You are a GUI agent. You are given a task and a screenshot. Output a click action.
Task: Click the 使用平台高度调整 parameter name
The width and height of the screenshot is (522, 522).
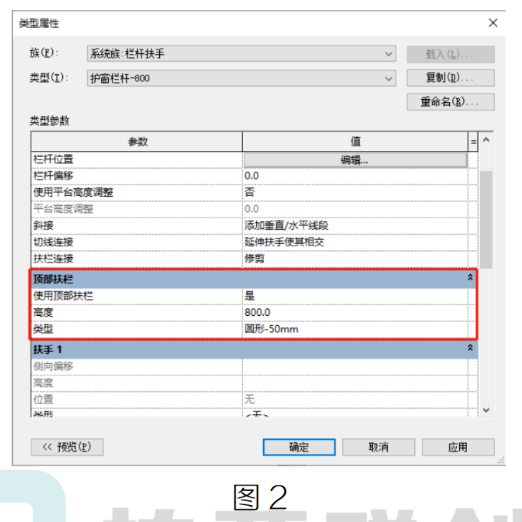(x=73, y=192)
